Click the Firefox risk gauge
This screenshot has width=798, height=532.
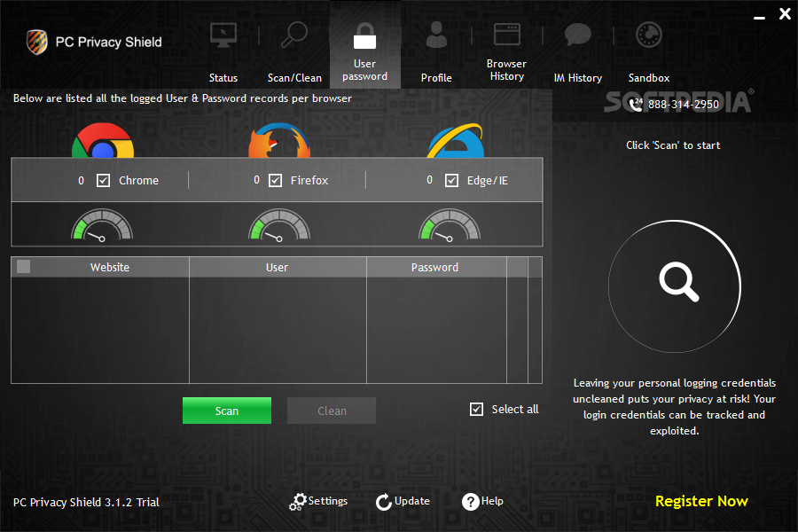click(279, 224)
